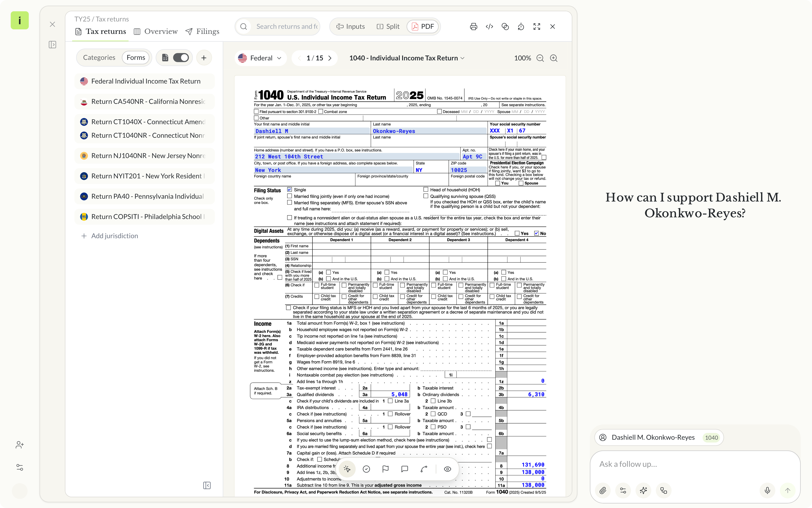The image size is (812, 508).
Task: Select the Inputs view mode
Action: tap(351, 27)
